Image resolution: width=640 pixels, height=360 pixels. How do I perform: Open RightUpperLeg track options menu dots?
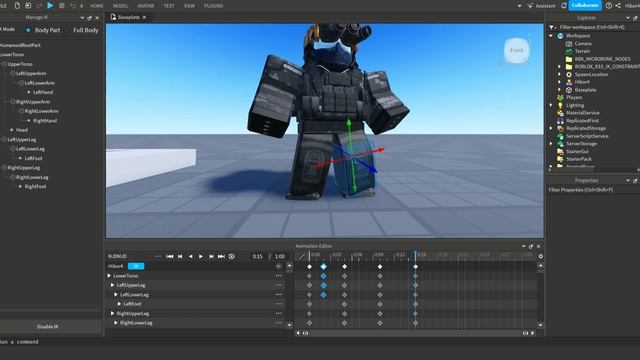pyautogui.click(x=279, y=313)
